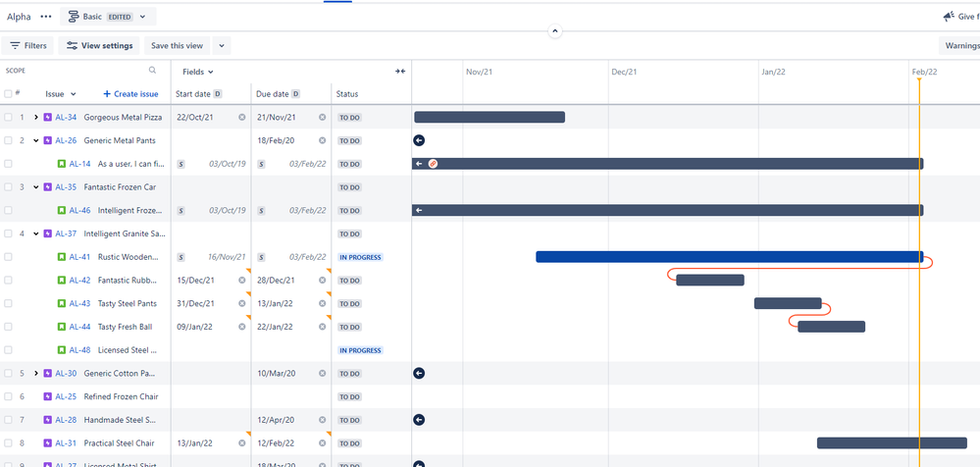Open the Filters panel
Screen dimensions: 980x467
pos(28,46)
